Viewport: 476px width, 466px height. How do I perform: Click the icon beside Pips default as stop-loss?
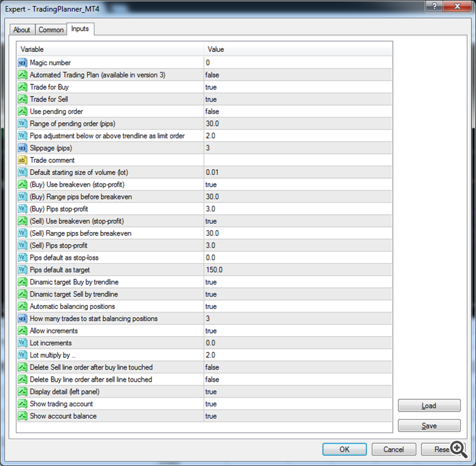point(22,257)
